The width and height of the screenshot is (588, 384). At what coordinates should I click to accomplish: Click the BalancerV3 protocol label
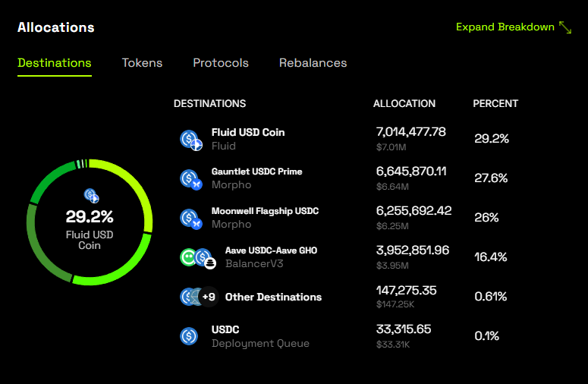point(254,263)
